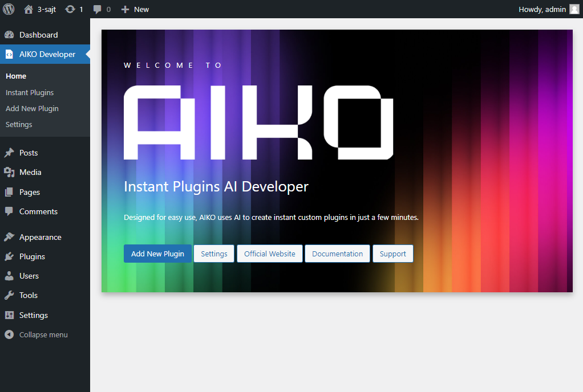Image resolution: width=583 pixels, height=392 pixels.
Task: Click the comment count 0
Action: click(x=108, y=9)
